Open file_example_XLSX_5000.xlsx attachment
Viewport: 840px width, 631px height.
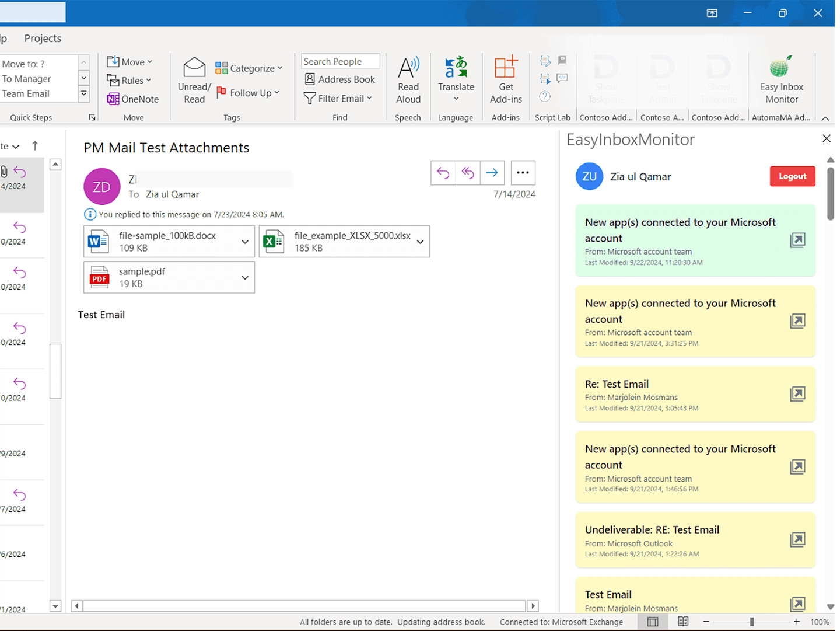[x=335, y=242]
